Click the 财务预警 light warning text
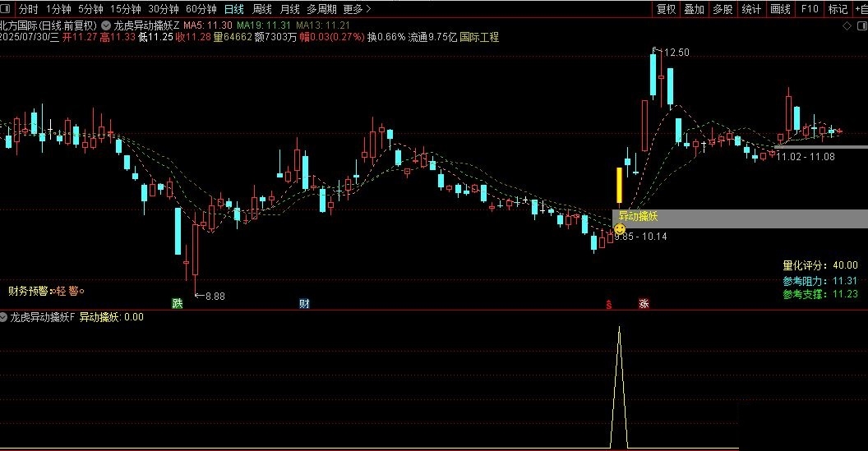This screenshot has height=451, width=868. (47, 291)
